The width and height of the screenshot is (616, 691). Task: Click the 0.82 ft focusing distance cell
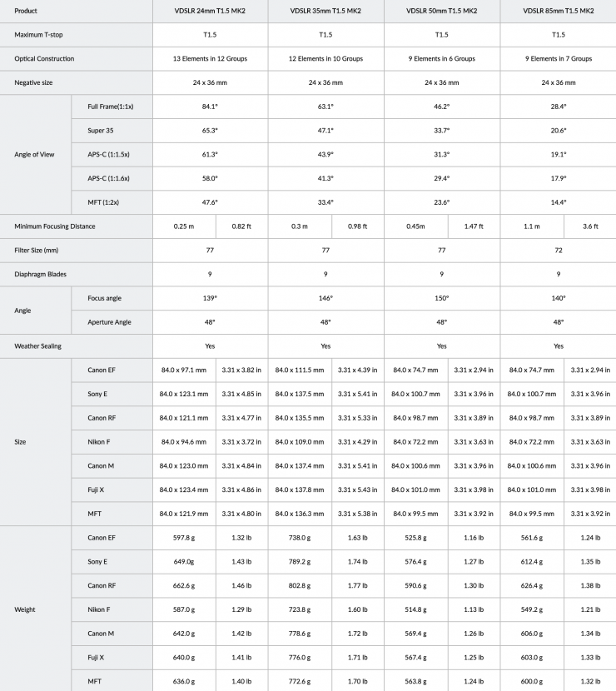tap(242, 226)
